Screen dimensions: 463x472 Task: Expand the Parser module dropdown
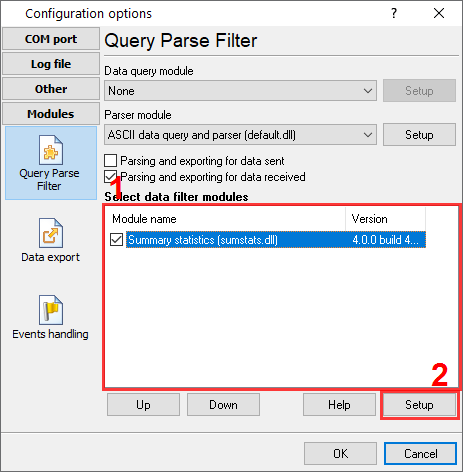click(240, 135)
